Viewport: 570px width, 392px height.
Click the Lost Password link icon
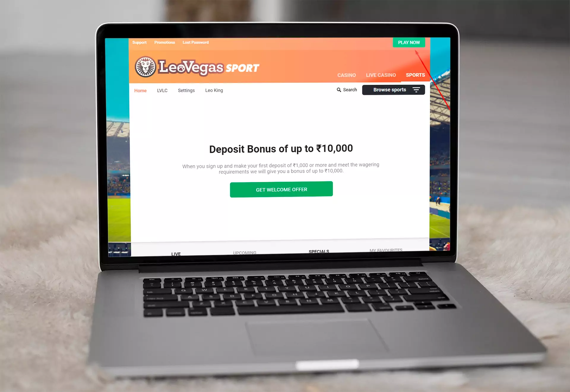pyautogui.click(x=195, y=42)
